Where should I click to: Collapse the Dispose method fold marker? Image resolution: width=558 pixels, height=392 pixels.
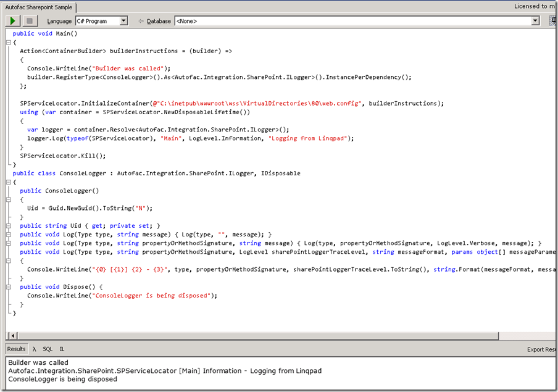(x=9, y=287)
